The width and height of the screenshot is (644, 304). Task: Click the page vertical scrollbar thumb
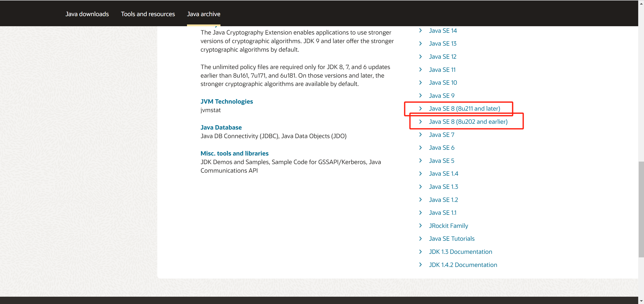click(641, 209)
